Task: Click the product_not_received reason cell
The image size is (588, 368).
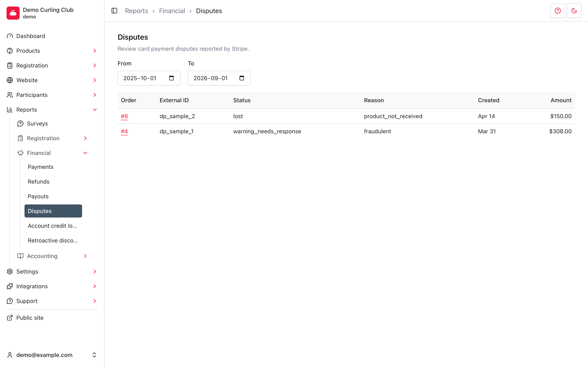Action: click(x=393, y=116)
